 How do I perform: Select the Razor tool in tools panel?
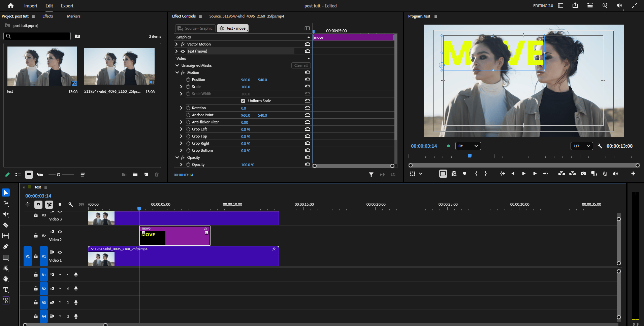[x=6, y=225]
